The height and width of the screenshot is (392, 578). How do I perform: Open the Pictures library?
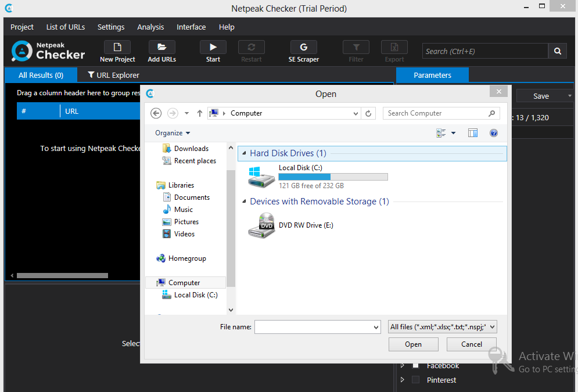click(x=186, y=221)
